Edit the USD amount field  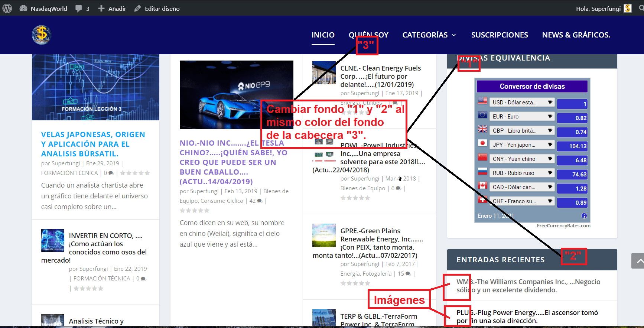572,104
